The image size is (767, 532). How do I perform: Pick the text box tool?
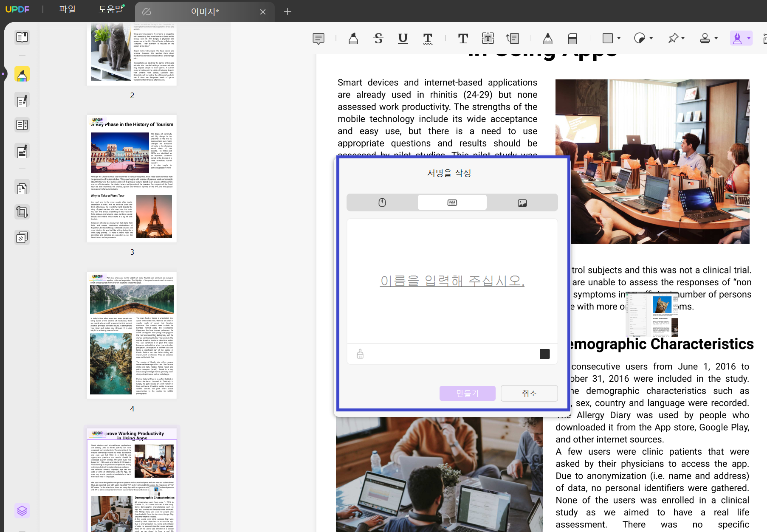coord(488,39)
